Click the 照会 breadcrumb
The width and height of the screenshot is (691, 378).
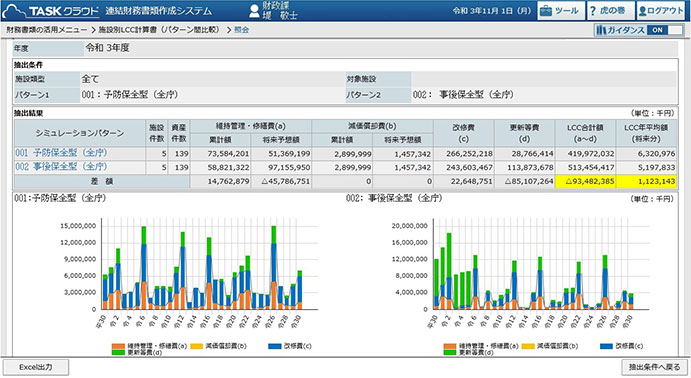241,30
